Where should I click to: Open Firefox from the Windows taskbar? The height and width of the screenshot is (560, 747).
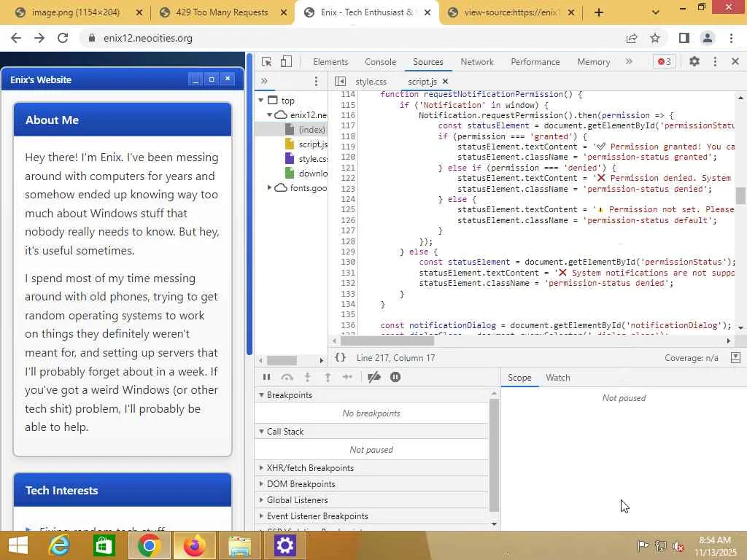(194, 545)
